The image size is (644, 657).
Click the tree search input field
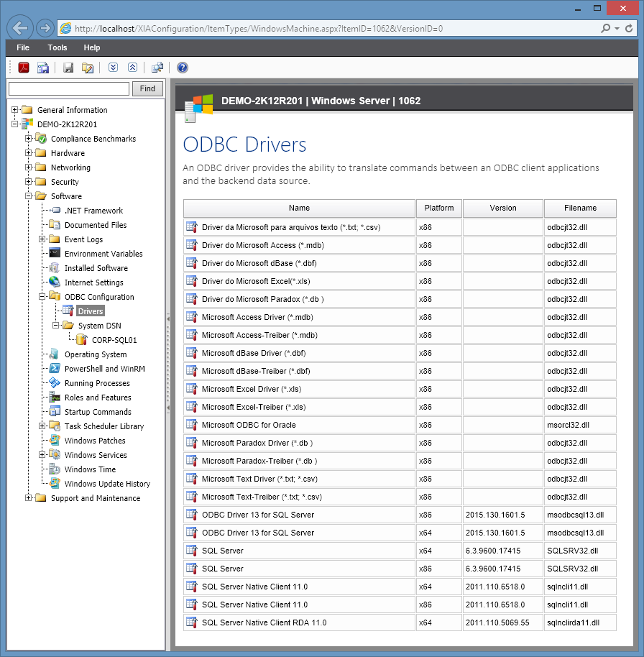(x=69, y=88)
